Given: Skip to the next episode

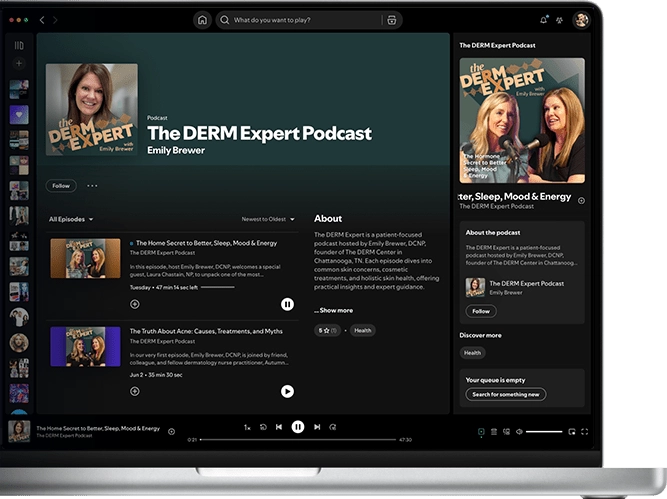Looking at the screenshot, I should (317, 427).
